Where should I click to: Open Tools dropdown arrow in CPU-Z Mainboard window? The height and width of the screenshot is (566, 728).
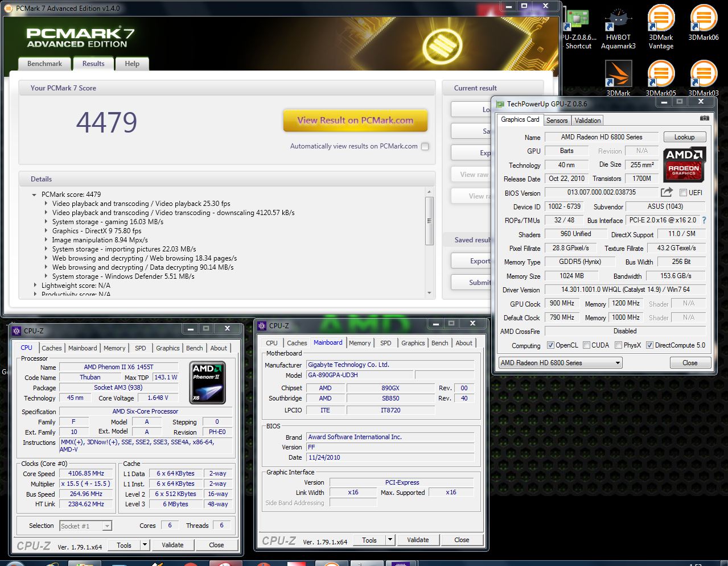(x=390, y=540)
